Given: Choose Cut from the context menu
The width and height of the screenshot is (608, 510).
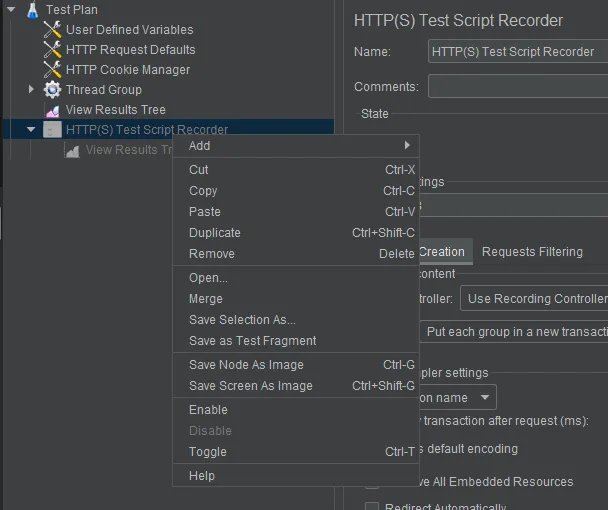Looking at the screenshot, I should point(296,170).
